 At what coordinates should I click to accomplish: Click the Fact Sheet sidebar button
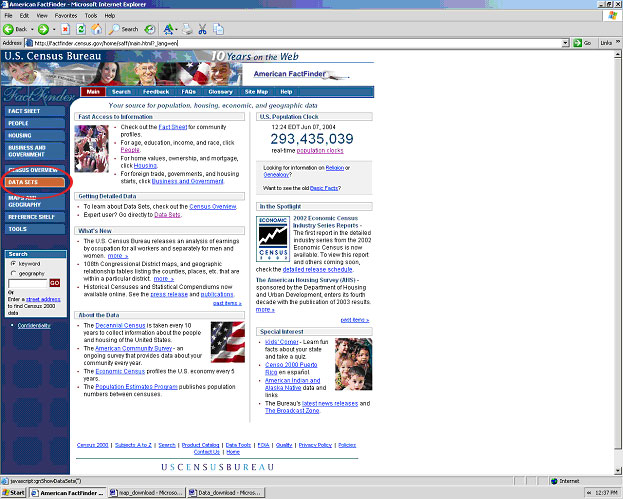pos(35,111)
